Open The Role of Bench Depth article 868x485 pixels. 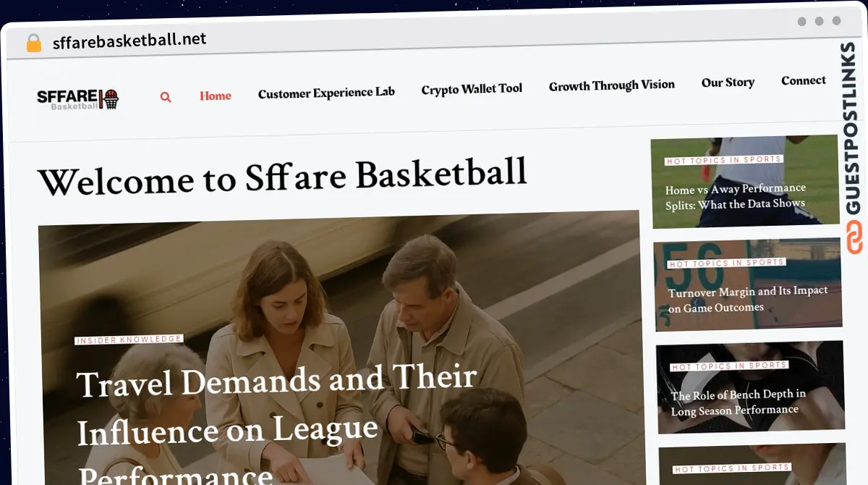click(738, 402)
